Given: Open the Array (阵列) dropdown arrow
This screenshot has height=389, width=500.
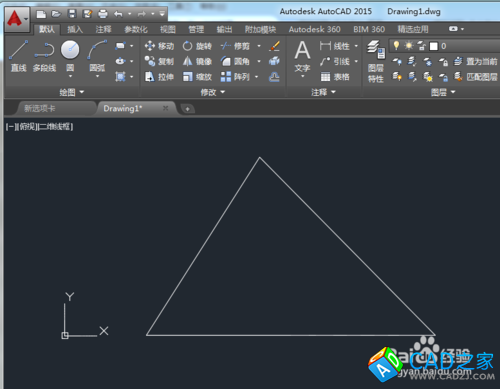Looking at the screenshot, I should coord(257,77).
